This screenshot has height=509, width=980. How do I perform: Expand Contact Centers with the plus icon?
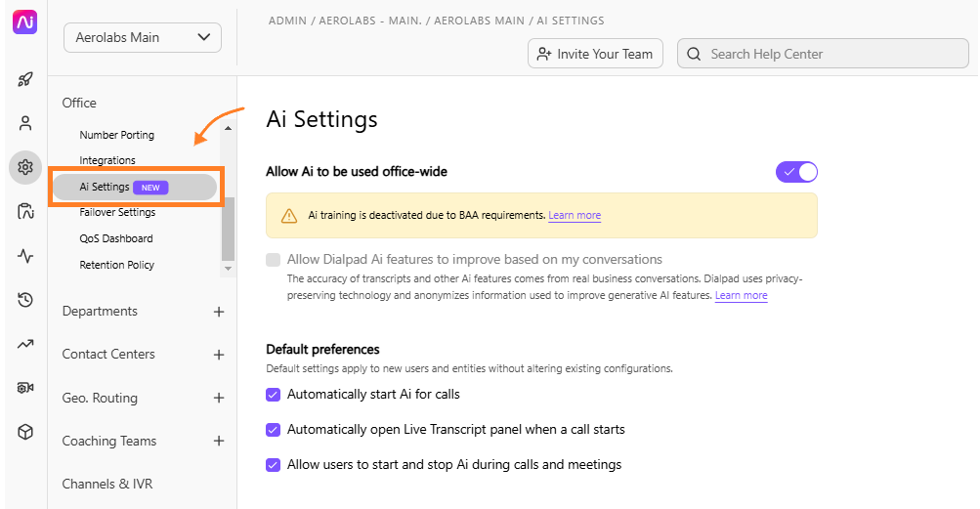click(x=219, y=355)
